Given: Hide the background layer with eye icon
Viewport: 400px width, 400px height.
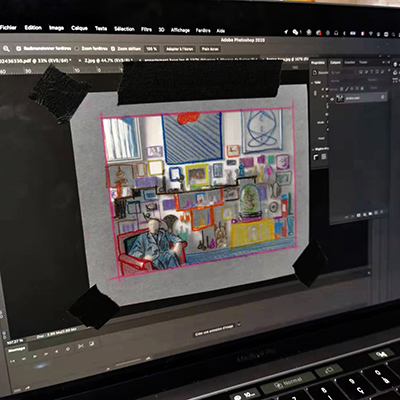Looking at the screenshot, I should pos(332,99).
